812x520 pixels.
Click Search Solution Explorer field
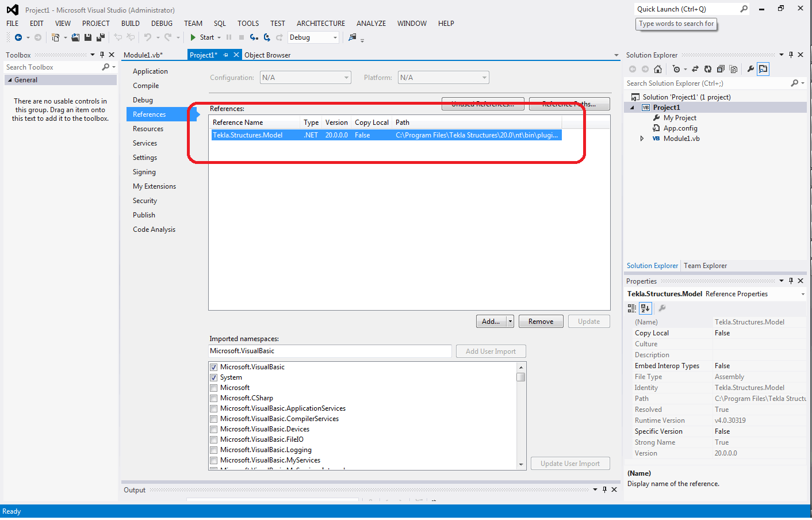tap(707, 83)
